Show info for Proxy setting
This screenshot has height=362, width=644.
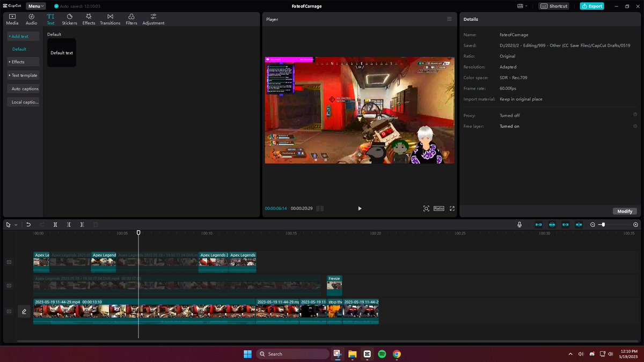(635, 115)
